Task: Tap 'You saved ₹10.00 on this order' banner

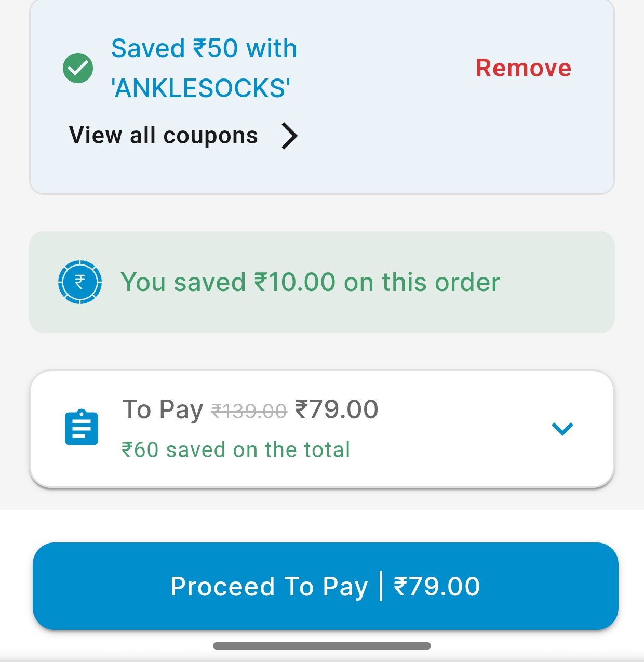Action: 311,282
